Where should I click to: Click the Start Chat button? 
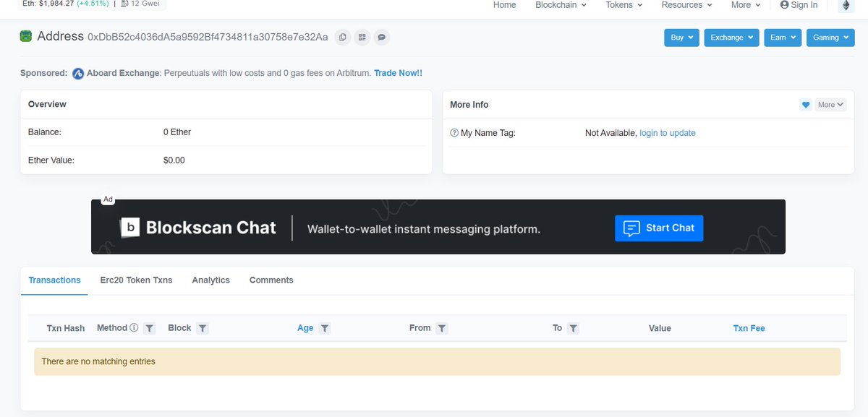pos(659,228)
